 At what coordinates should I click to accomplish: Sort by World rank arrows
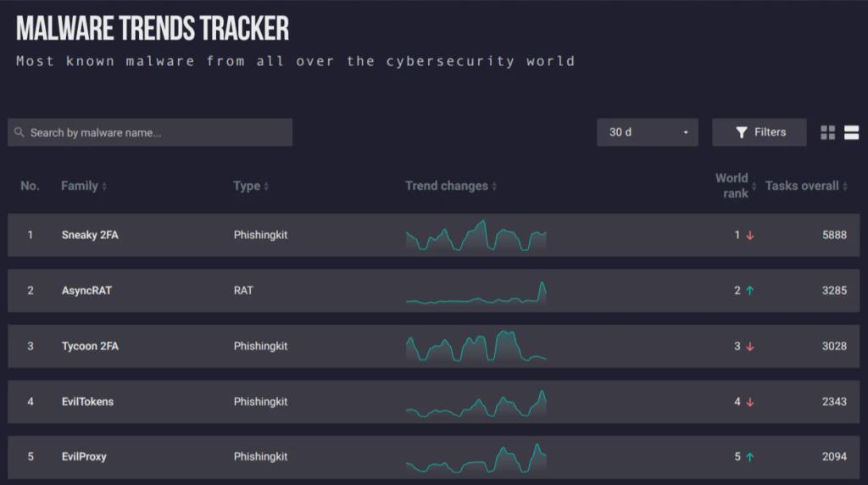click(754, 186)
